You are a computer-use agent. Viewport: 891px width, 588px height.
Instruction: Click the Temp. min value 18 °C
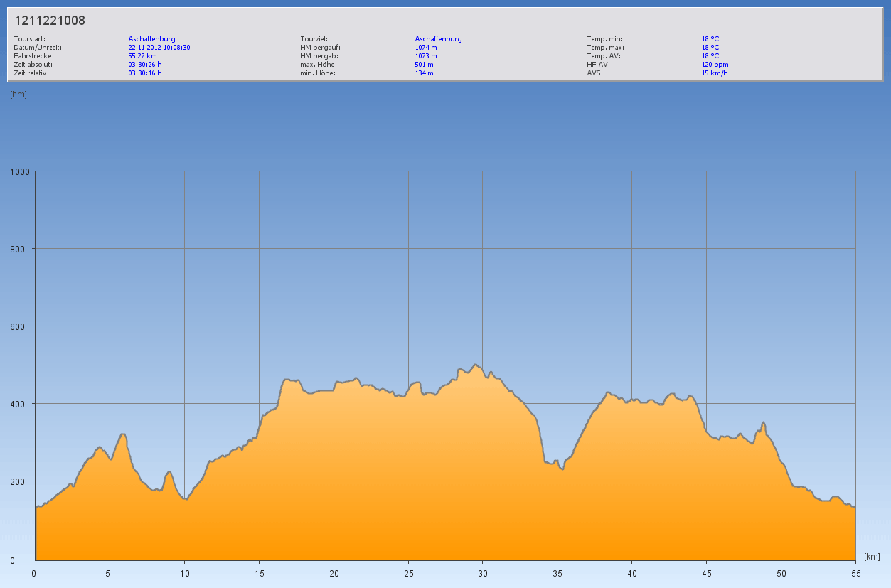pos(710,39)
